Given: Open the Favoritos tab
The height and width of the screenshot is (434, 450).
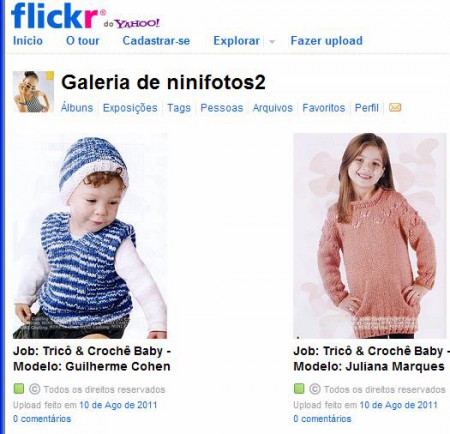Looking at the screenshot, I should coord(324,108).
